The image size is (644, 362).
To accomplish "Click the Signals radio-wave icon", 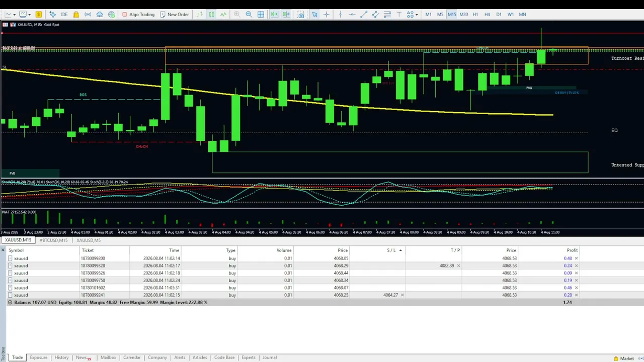I will [x=88, y=14].
